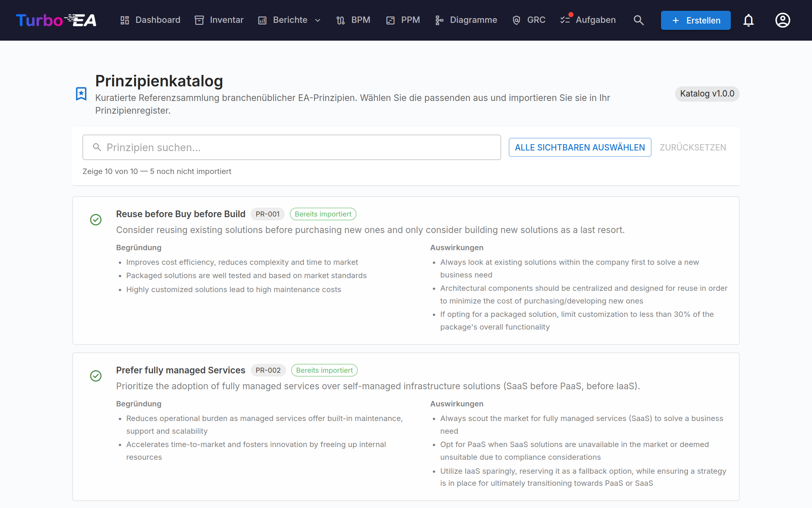Click the PR-001 identifier chip
Viewport: 812px width, 508px height.
pyautogui.click(x=267, y=214)
